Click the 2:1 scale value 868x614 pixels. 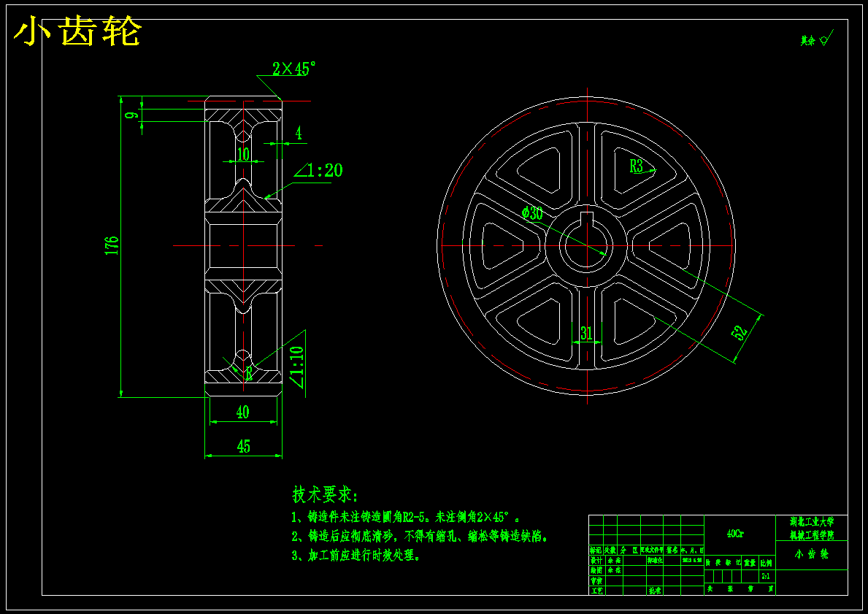click(766, 576)
